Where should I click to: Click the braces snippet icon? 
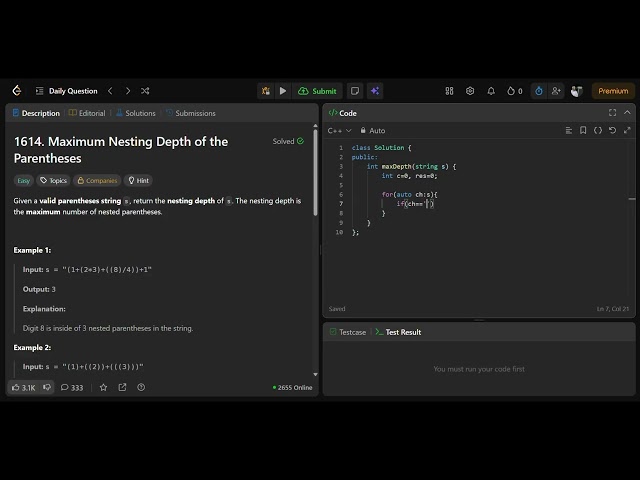(x=598, y=130)
